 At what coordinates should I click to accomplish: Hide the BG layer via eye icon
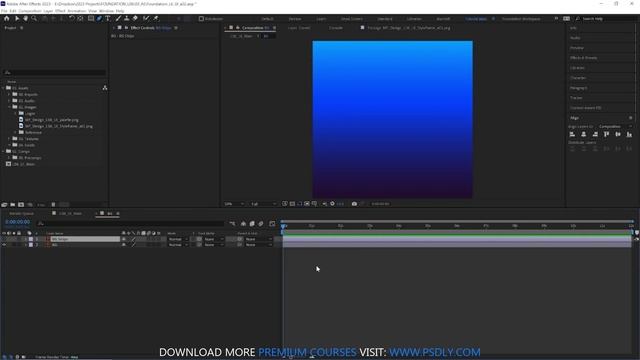coord(4,245)
